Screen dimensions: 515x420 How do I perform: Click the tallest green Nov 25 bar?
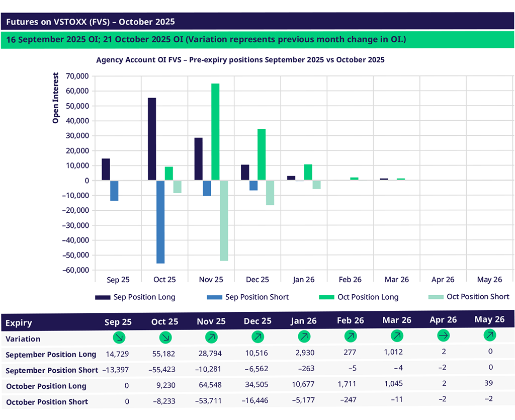point(215,132)
